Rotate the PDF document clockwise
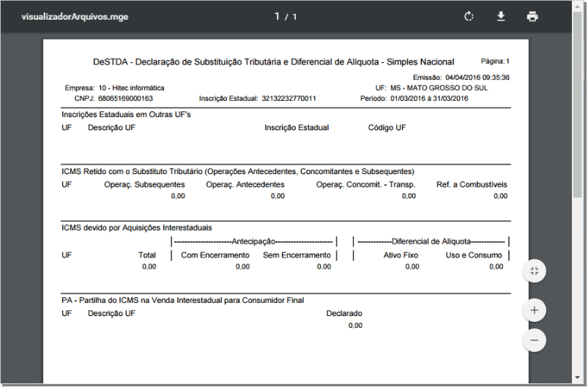This screenshot has width=588, height=387. point(469,17)
